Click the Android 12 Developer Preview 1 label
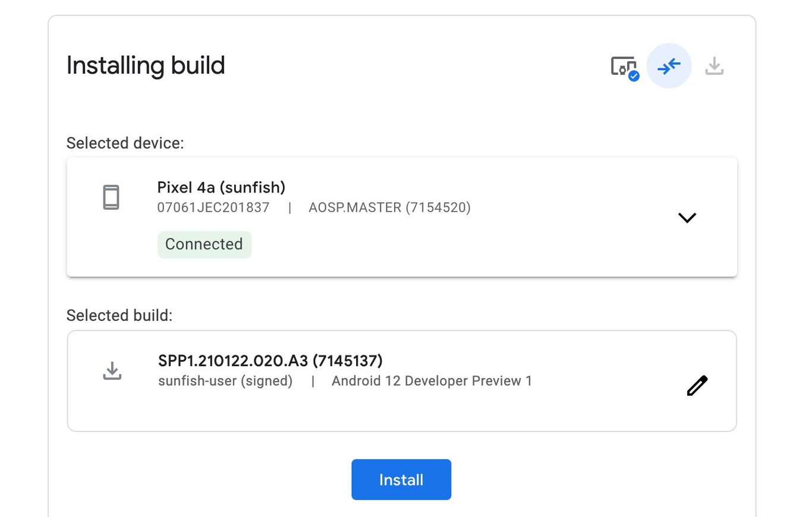This screenshot has height=517, width=812. click(432, 381)
